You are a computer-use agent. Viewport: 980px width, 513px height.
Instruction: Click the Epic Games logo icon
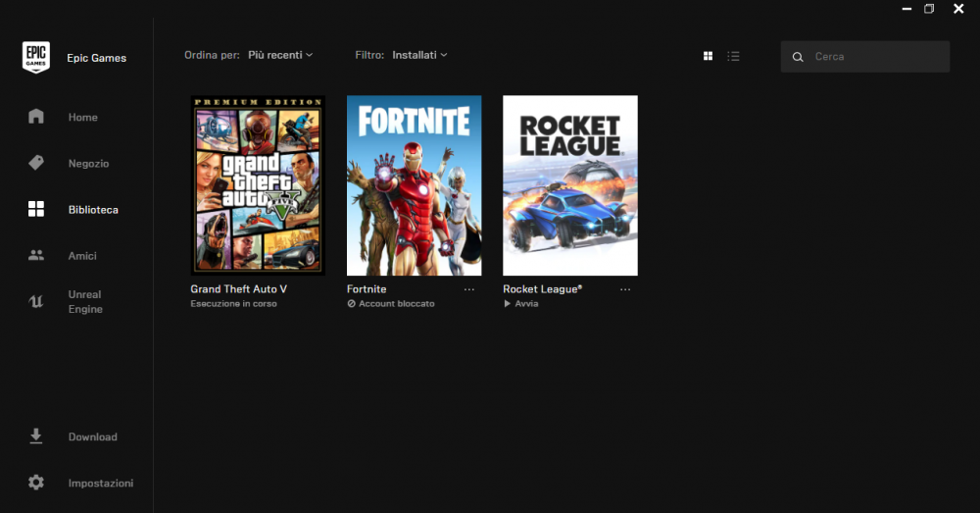coord(35,57)
